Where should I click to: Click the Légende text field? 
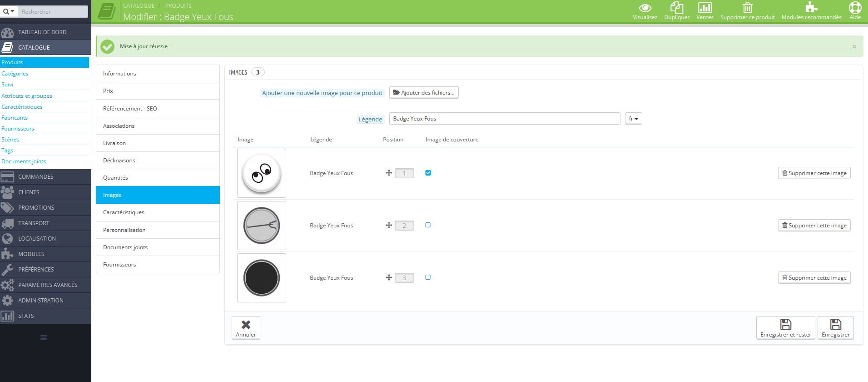click(x=505, y=119)
